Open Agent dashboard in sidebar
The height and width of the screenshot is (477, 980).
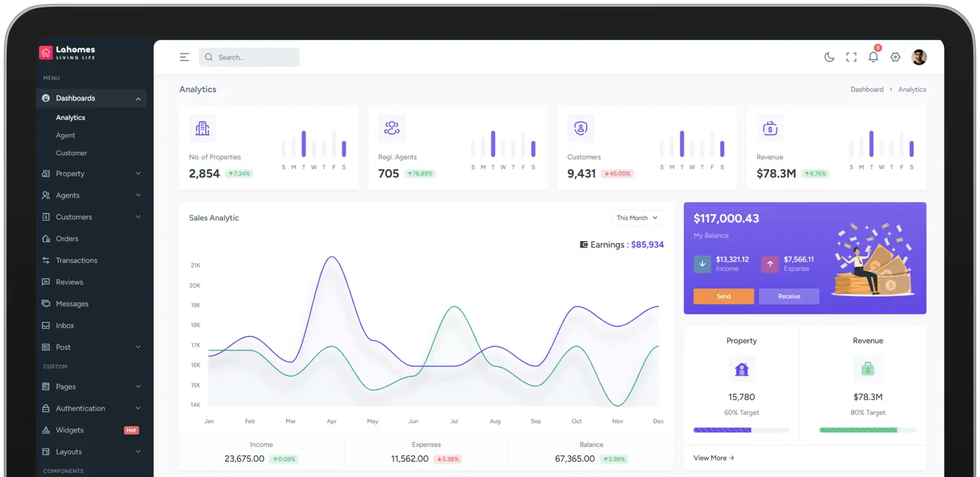[66, 135]
